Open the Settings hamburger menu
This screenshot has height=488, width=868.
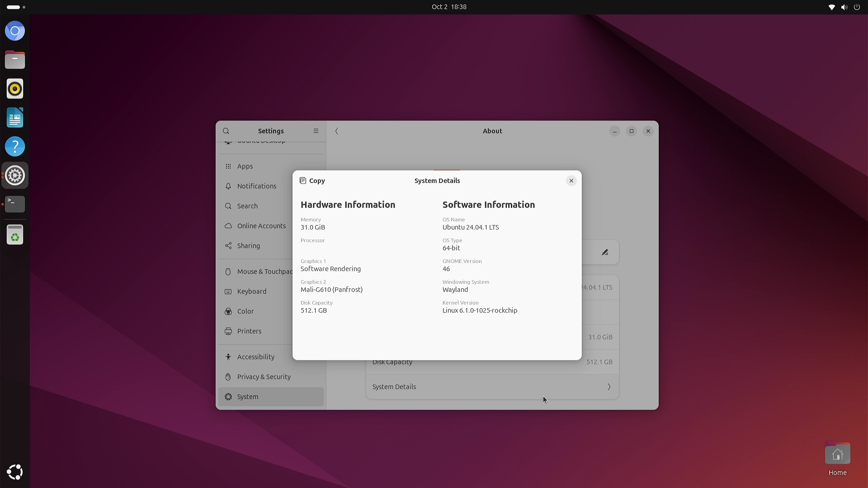(x=316, y=131)
